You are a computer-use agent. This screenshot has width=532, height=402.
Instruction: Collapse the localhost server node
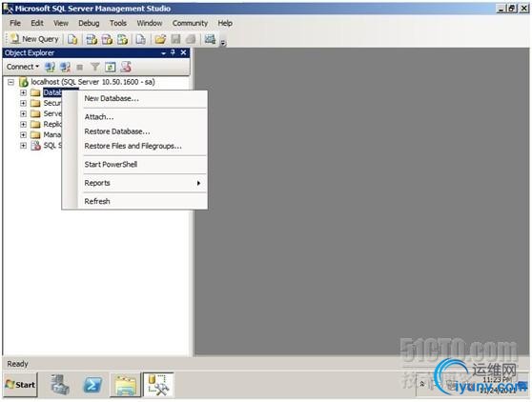pyautogui.click(x=10, y=82)
